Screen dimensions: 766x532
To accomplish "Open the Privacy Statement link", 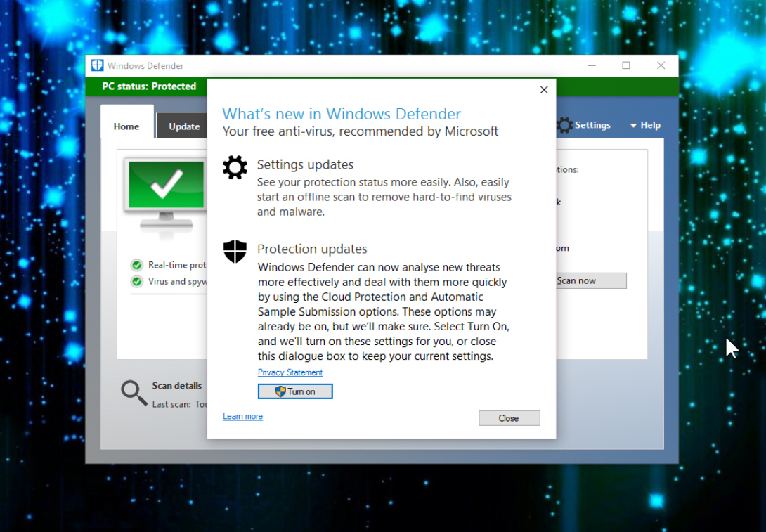I will click(290, 372).
